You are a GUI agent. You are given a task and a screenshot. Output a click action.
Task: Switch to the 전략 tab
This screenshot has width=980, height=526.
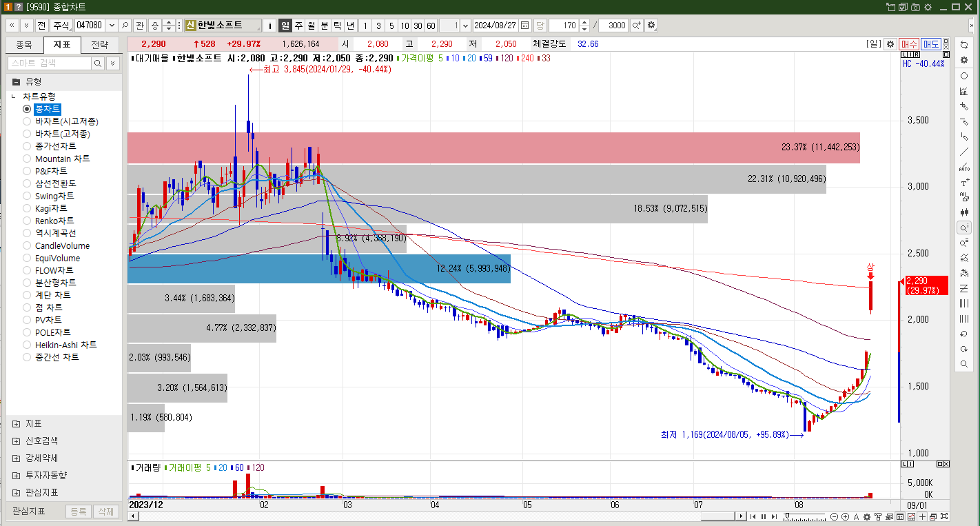coord(99,45)
